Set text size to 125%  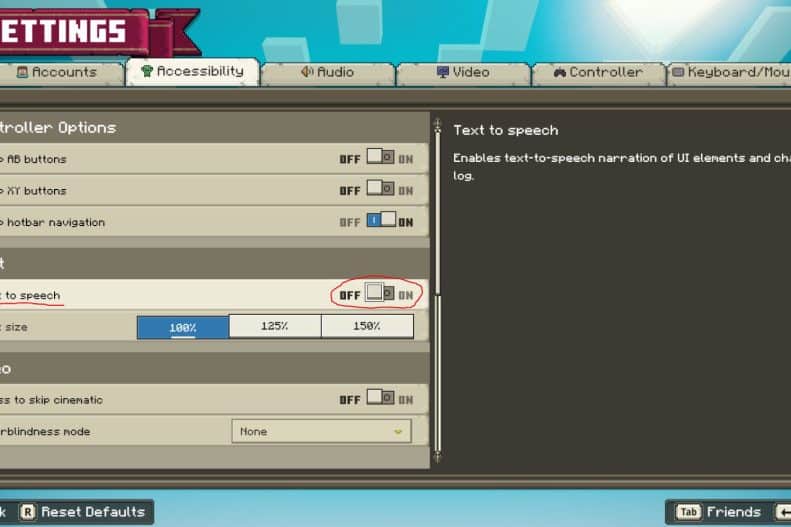(x=275, y=326)
